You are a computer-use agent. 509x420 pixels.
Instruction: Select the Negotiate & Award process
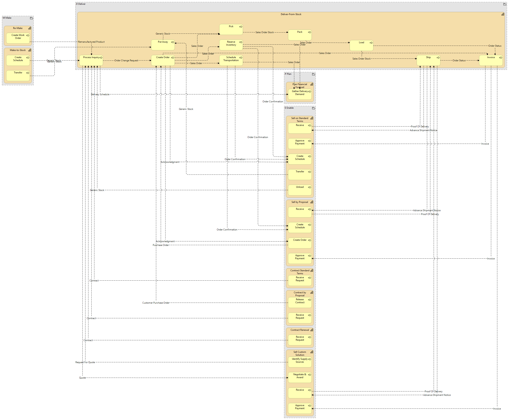(300, 378)
